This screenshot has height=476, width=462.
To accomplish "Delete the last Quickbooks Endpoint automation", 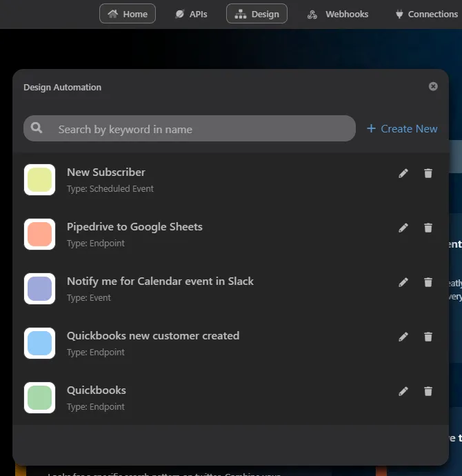I will pos(428,391).
